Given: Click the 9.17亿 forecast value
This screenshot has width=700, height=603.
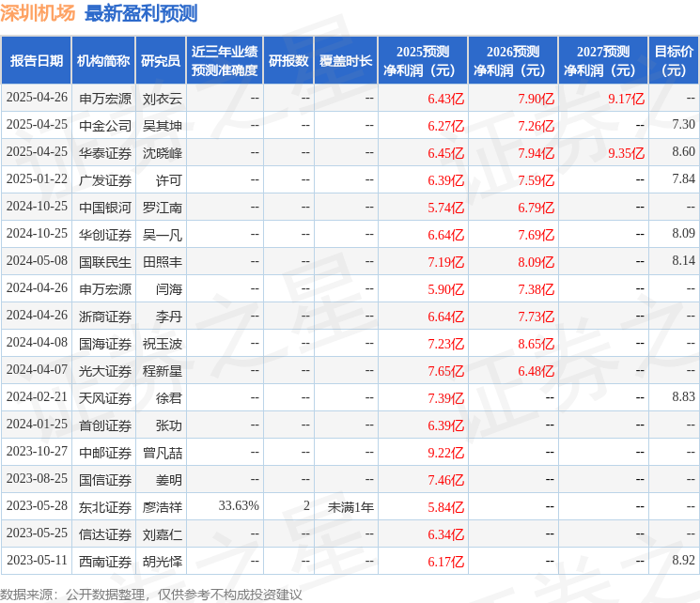Looking at the screenshot, I should 627,99.
